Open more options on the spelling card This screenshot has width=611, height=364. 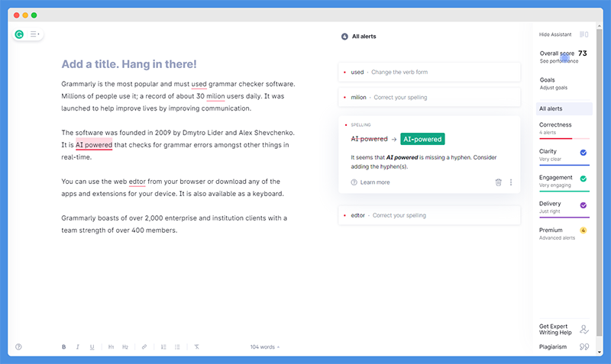511,182
